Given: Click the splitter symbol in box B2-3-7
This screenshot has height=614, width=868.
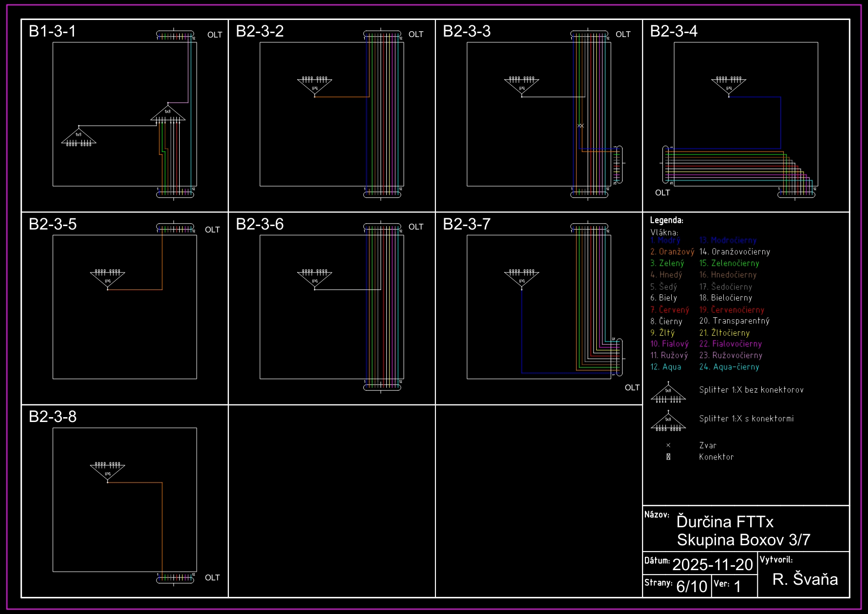Looking at the screenshot, I should 522,279.
